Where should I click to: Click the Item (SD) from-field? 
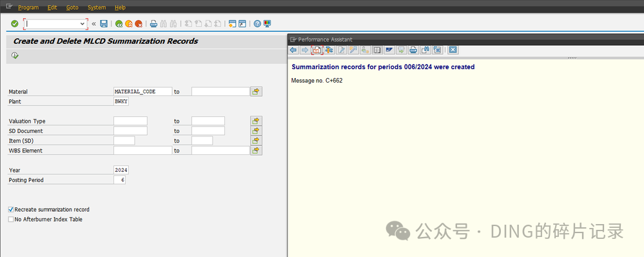124,141
